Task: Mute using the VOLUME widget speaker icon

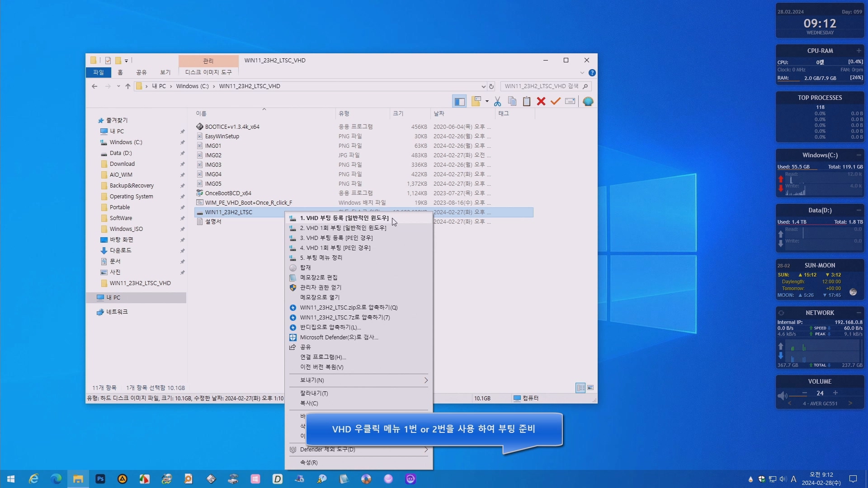Action: tap(782, 396)
